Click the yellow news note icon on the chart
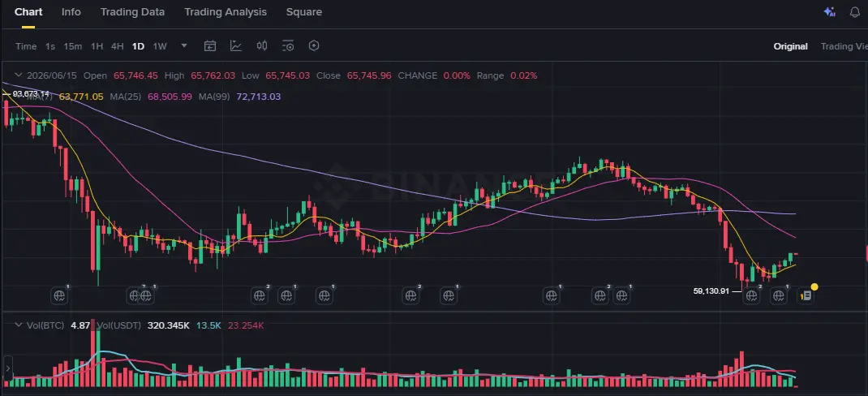868x396 pixels. (x=806, y=295)
